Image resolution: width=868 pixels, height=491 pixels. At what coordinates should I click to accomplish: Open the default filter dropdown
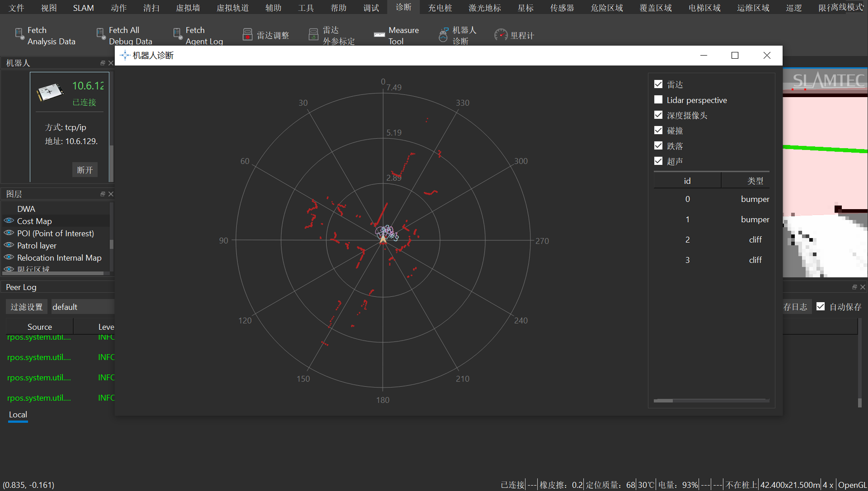click(x=82, y=307)
